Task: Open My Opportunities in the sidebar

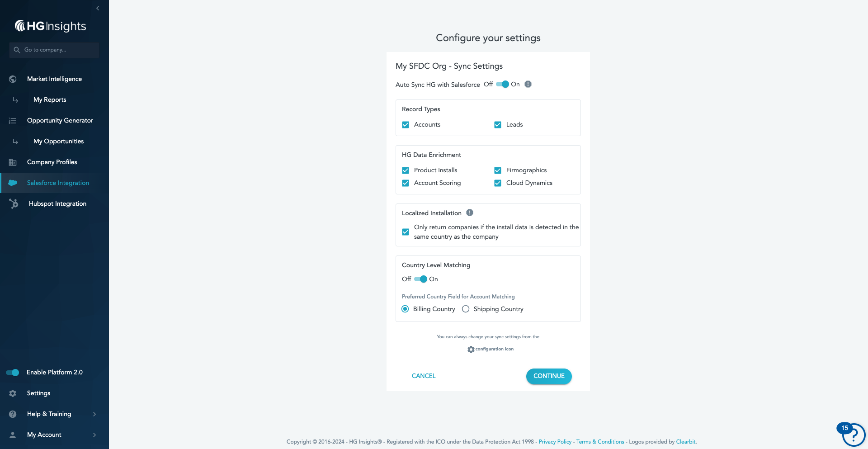Action: click(x=58, y=141)
